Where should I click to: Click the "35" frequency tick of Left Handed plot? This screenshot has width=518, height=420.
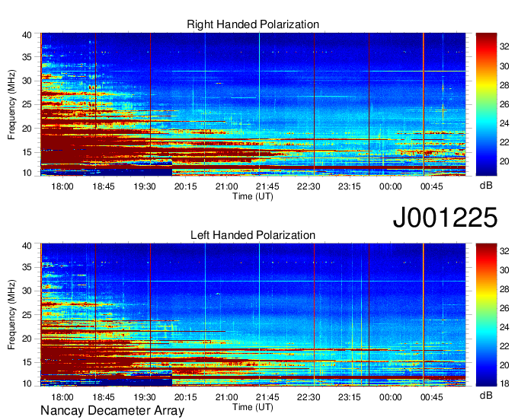(x=27, y=267)
